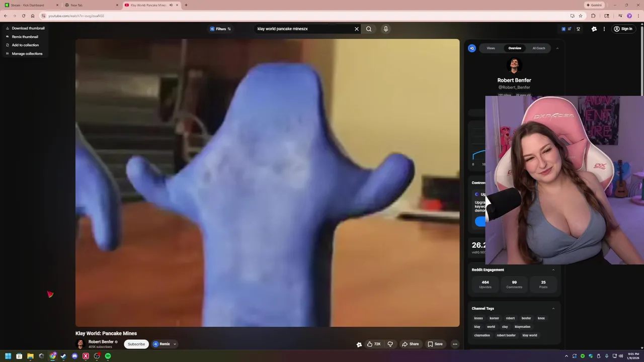Image resolution: width=644 pixels, height=362 pixels.
Task: Open the browser home page
Action: tap(33, 16)
